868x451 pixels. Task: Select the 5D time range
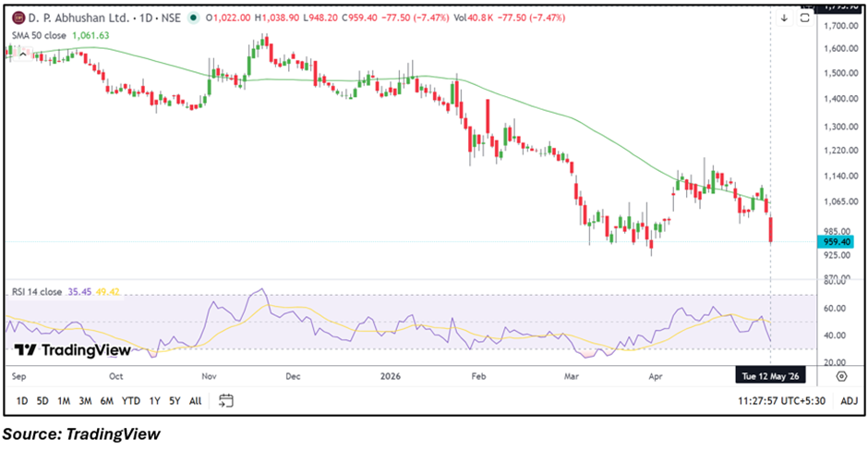pos(42,400)
